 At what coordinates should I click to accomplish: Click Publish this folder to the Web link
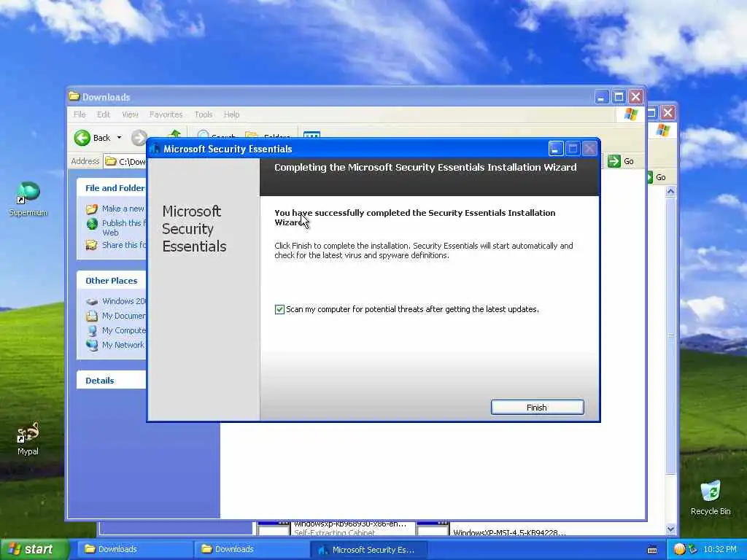click(x=124, y=227)
